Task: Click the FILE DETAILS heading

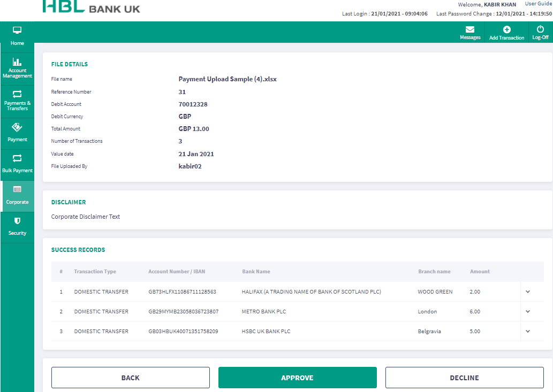Action: coord(70,64)
